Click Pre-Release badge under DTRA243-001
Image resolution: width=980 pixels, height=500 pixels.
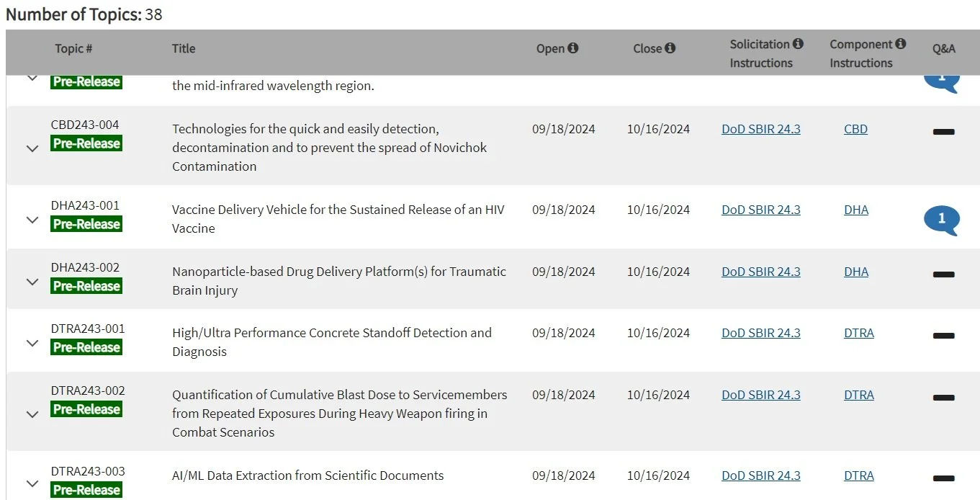tap(86, 347)
